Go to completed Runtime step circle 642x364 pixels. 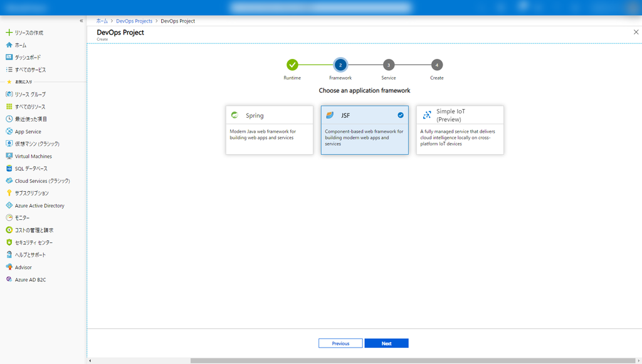point(292,65)
